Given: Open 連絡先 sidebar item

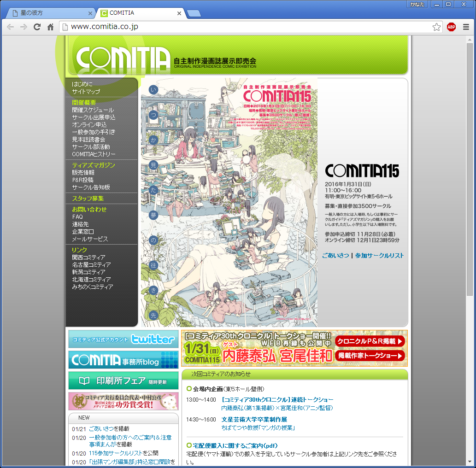Looking at the screenshot, I should pyautogui.click(x=80, y=224).
